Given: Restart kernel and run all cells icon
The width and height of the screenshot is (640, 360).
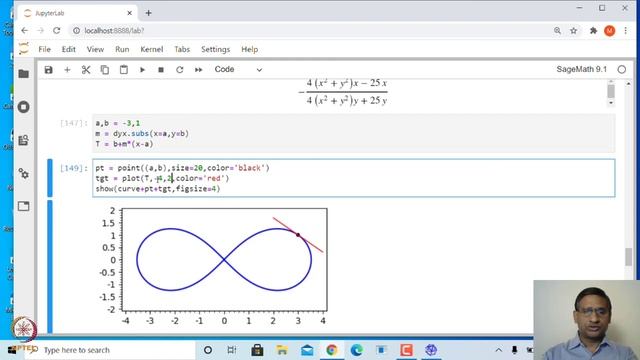Looking at the screenshot, I should (x=198, y=69).
